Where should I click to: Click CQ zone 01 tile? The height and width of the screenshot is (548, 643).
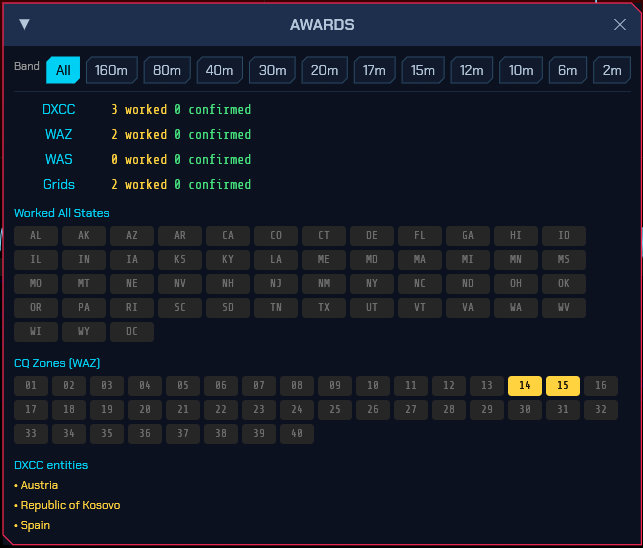click(31, 386)
